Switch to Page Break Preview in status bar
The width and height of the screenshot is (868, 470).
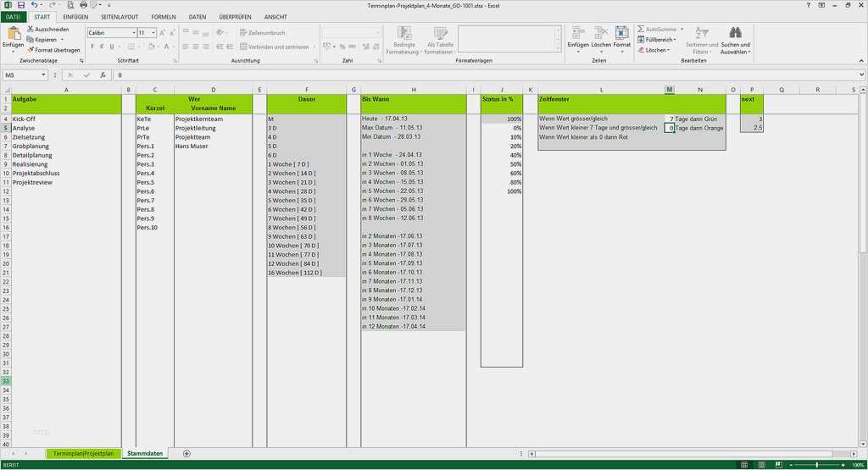778,465
